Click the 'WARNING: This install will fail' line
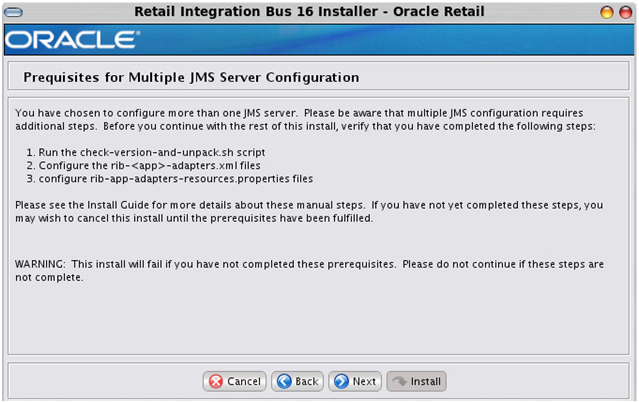This screenshot has height=403, width=639. coord(309,264)
